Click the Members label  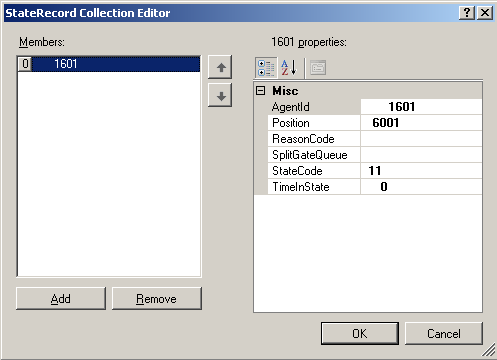42,42
